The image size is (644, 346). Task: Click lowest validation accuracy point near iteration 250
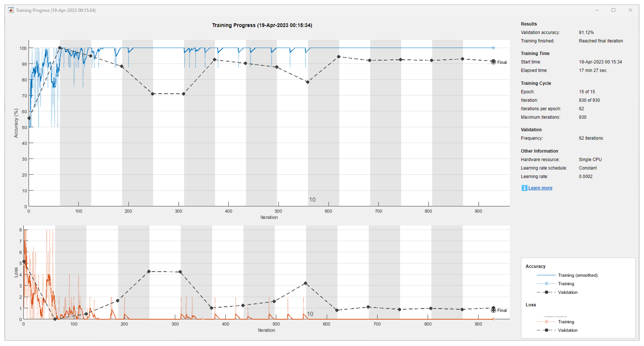click(152, 94)
